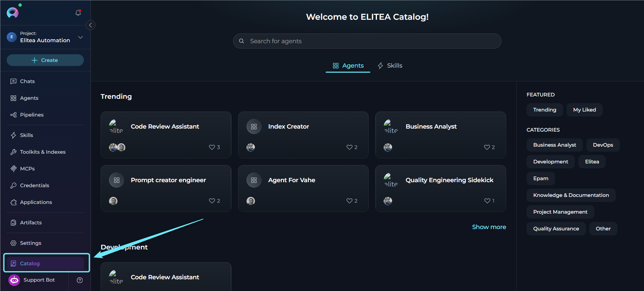
Task: Switch to the Skills tab
Action: coord(390,66)
